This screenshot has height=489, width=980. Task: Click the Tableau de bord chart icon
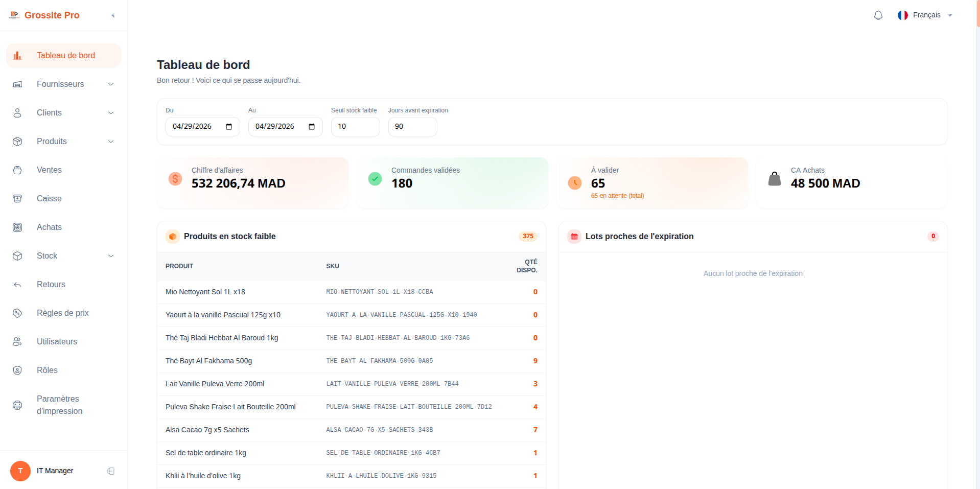pos(17,56)
